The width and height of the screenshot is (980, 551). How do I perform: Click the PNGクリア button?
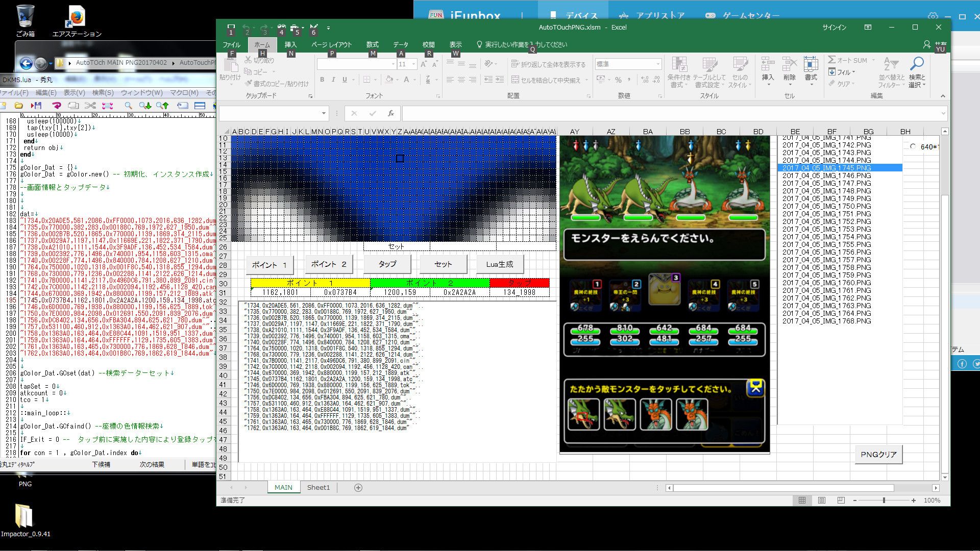pyautogui.click(x=878, y=455)
